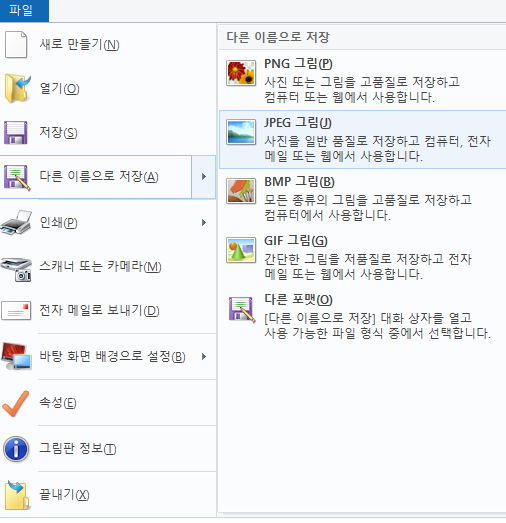Save as PNG 그림(P) title

tap(298, 64)
